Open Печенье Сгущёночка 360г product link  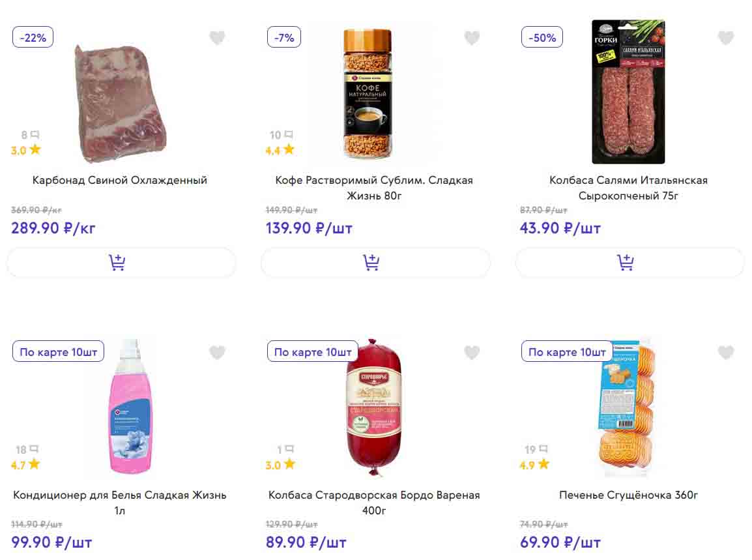click(628, 495)
